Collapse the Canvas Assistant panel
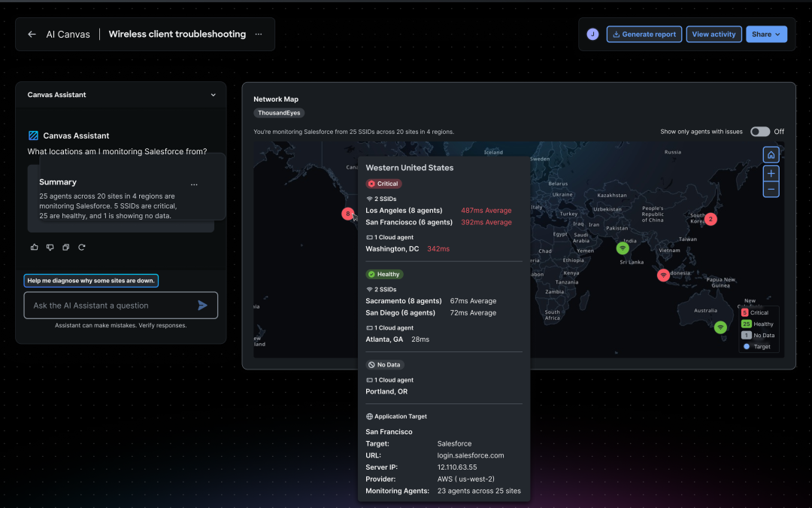 click(214, 94)
